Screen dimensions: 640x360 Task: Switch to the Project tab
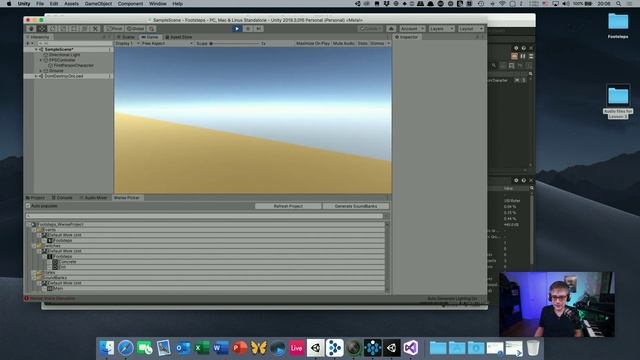[35, 198]
